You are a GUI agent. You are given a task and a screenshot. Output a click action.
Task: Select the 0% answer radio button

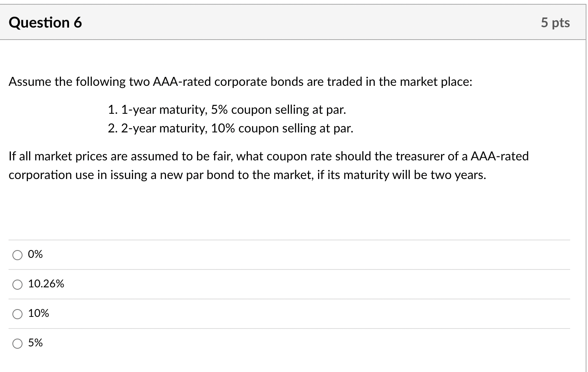pyautogui.click(x=17, y=255)
